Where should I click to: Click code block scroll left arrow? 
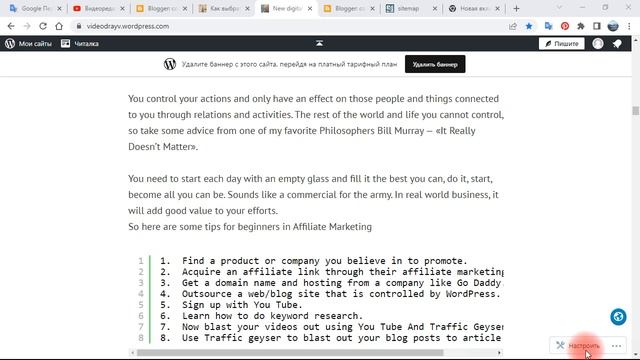tap(132, 352)
